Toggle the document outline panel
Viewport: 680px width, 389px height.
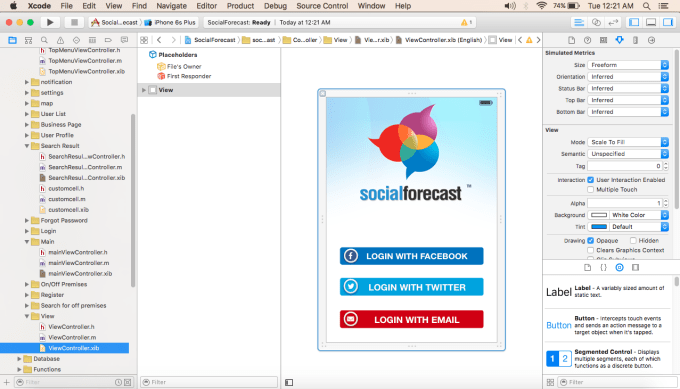click(289, 382)
